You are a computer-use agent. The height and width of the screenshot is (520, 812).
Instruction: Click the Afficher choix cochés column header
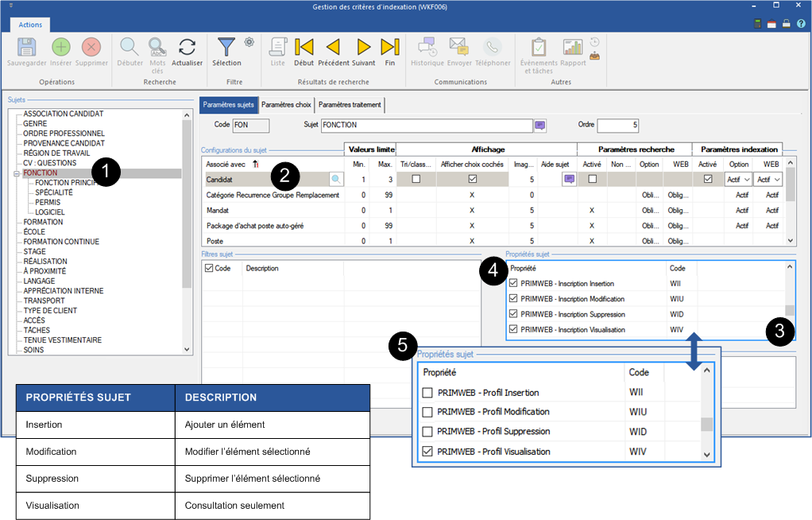pos(472,164)
